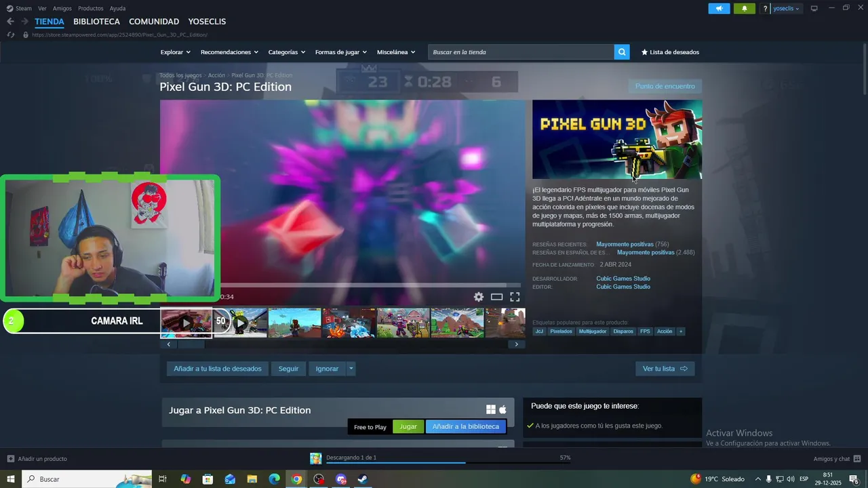Show hidden system tray icons

coord(757,479)
